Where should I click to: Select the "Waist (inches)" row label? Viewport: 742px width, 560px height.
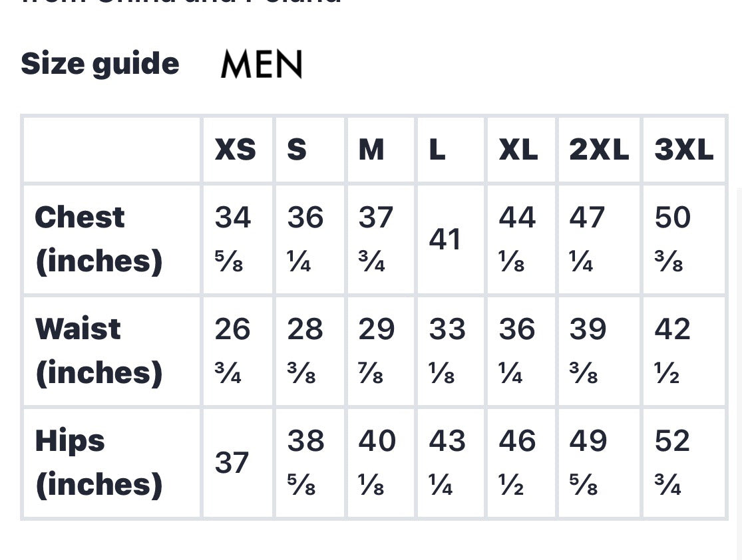click(x=98, y=351)
